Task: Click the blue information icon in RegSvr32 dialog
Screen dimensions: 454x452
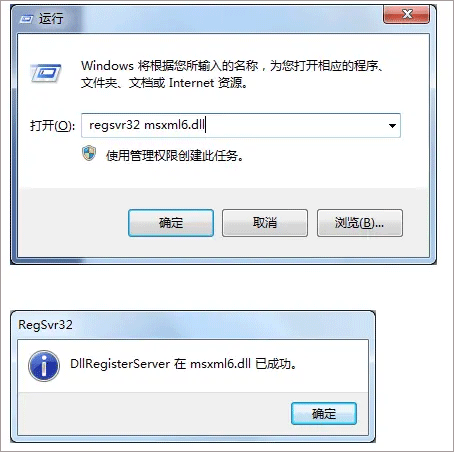Action: (x=44, y=366)
